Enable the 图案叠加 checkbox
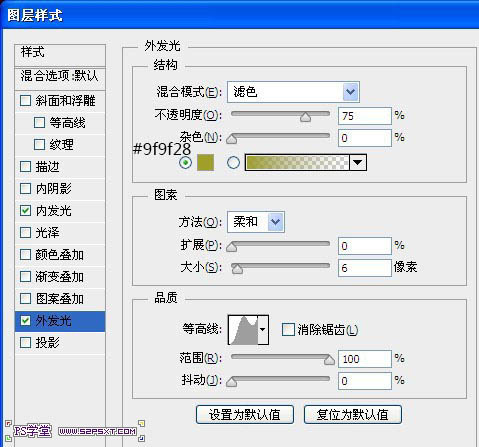Image resolution: width=479 pixels, height=447 pixels. [26, 299]
